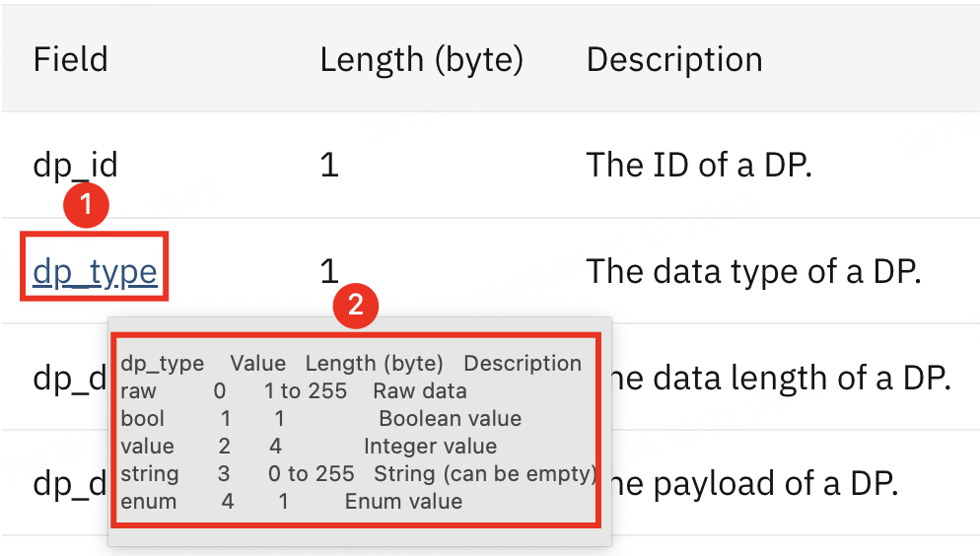This screenshot has width=980, height=556.
Task: Click the 'Raw data' tooltip entry
Action: [420, 391]
